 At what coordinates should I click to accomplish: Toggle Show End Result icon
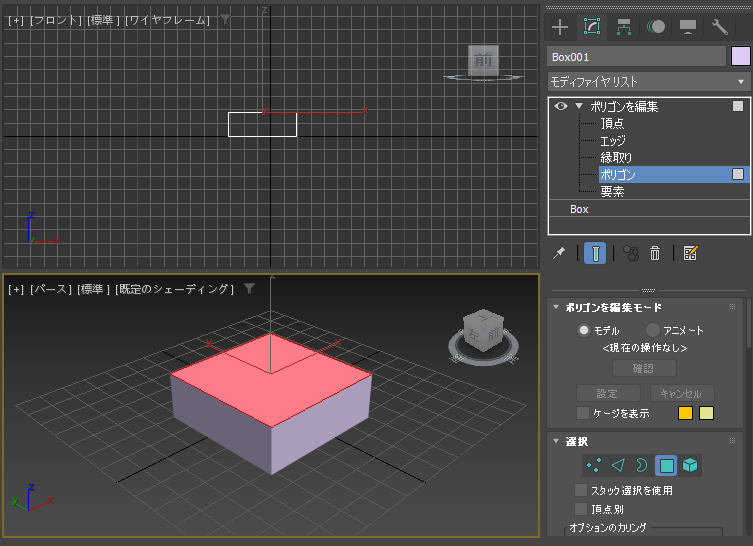point(595,253)
